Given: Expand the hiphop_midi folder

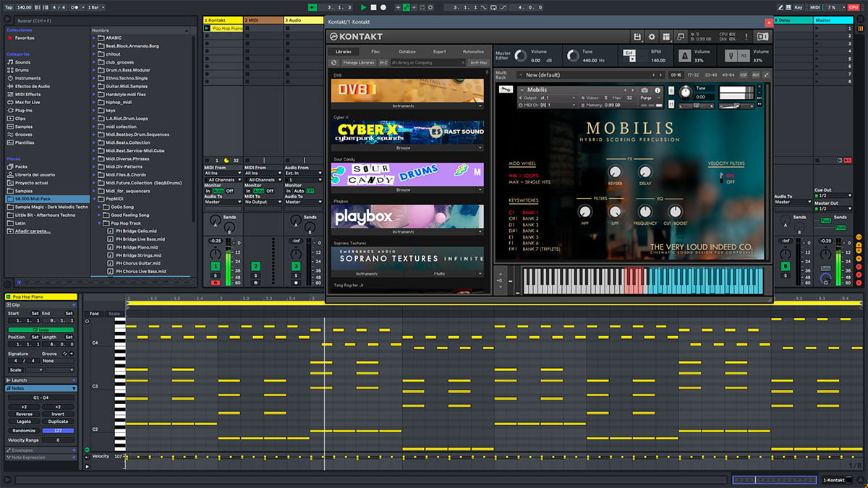Looking at the screenshot, I should point(95,102).
